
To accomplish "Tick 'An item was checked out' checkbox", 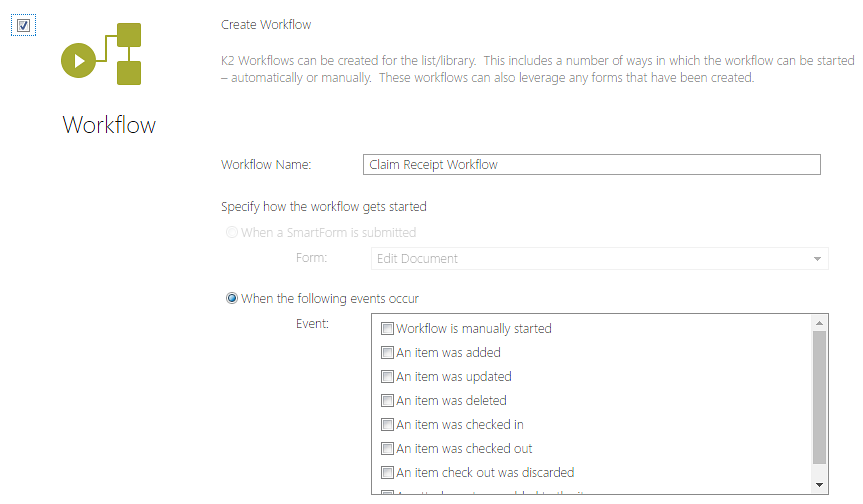I will click(388, 449).
